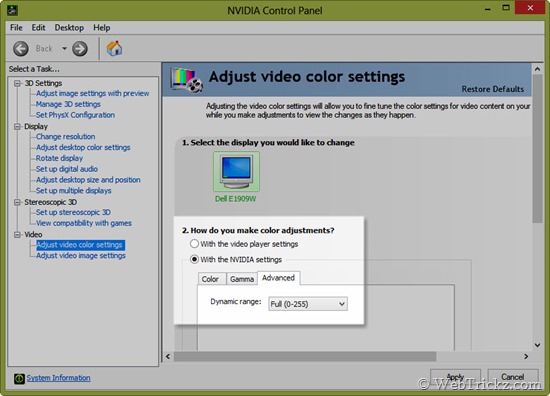Click the video color settings header icon
This screenshot has width=550, height=396.
click(187, 80)
